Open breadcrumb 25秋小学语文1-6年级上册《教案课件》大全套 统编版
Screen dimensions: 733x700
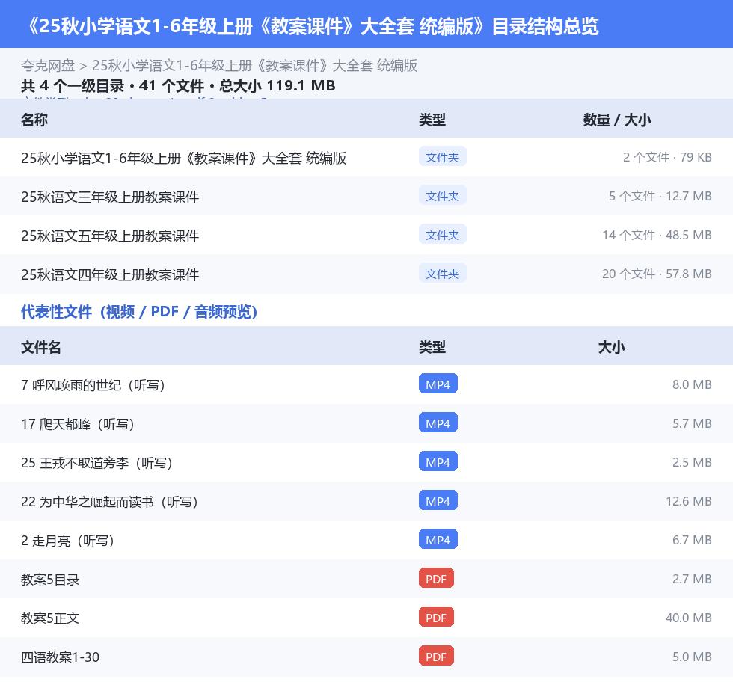point(254,65)
